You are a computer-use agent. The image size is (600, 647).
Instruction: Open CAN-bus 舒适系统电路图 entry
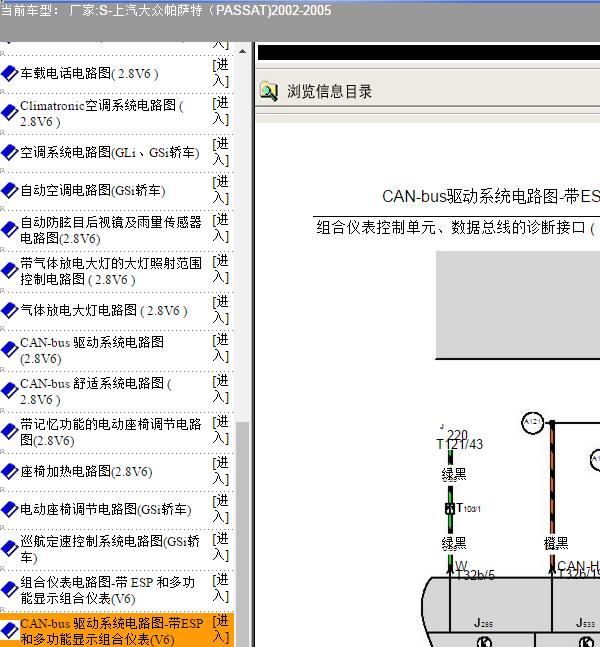point(96,391)
